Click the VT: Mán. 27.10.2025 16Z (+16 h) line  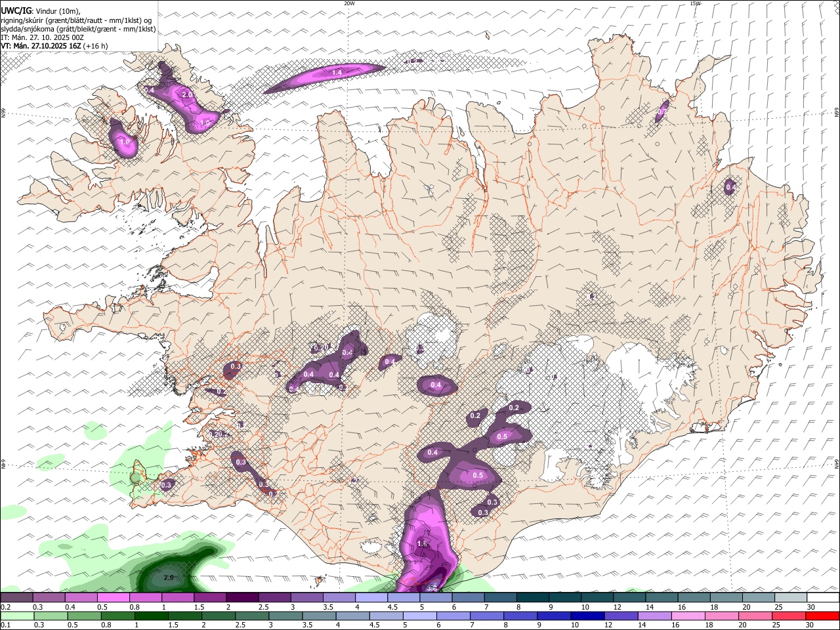coord(54,46)
